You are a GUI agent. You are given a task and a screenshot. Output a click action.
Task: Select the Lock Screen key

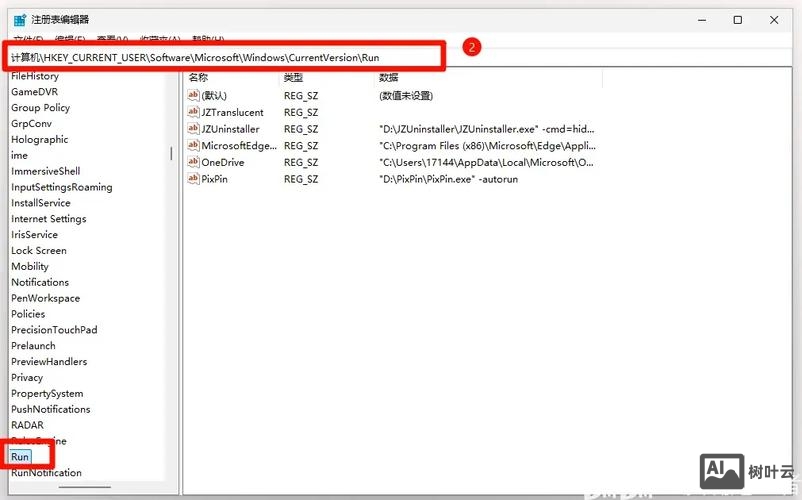(39, 251)
